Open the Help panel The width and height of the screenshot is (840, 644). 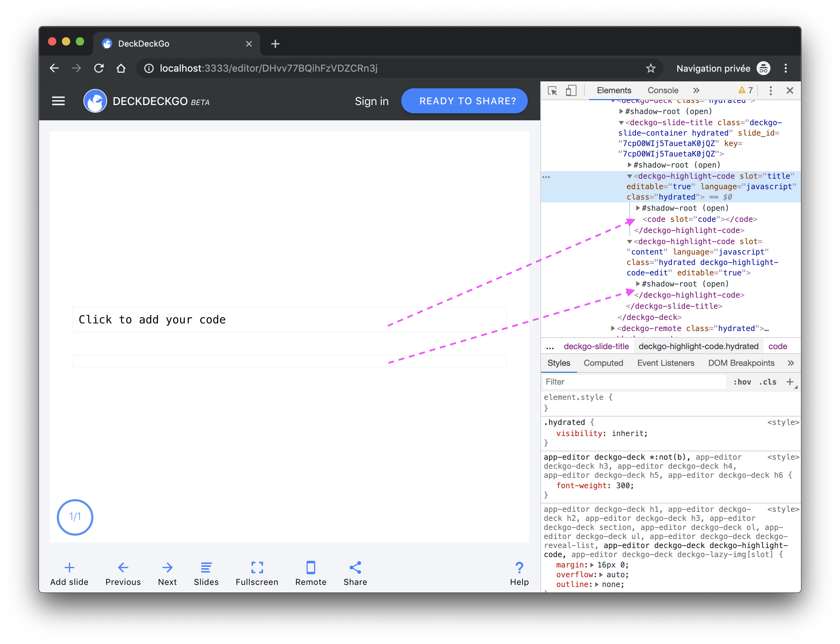[519, 573]
